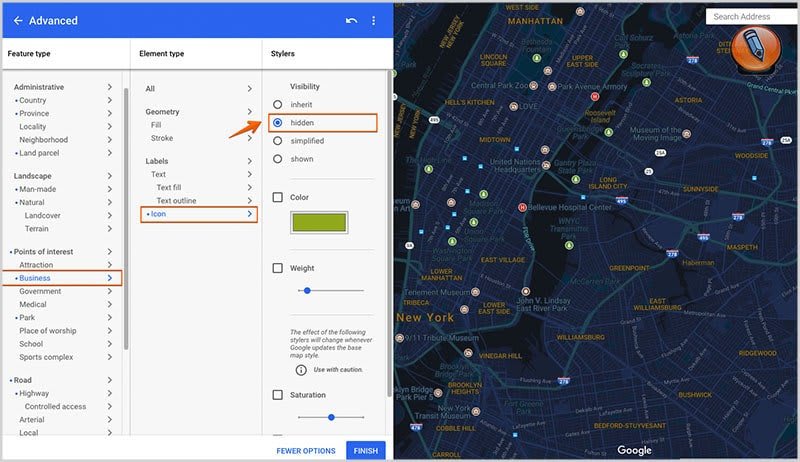Viewport: 800px width, 462px height.
Task: Click the Central Park Zoo map marker
Action: click(534, 86)
